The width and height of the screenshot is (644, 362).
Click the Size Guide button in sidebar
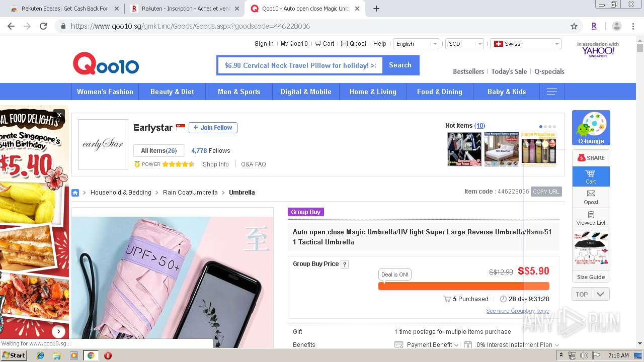pyautogui.click(x=591, y=277)
